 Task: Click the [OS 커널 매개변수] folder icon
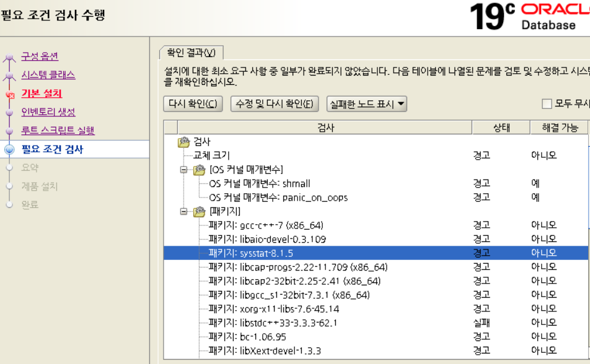point(200,170)
